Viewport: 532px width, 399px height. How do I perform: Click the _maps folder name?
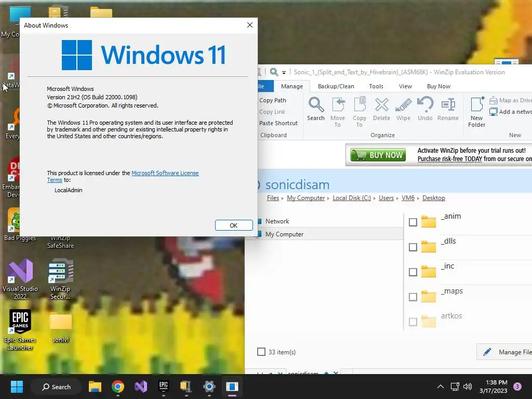[451, 291]
